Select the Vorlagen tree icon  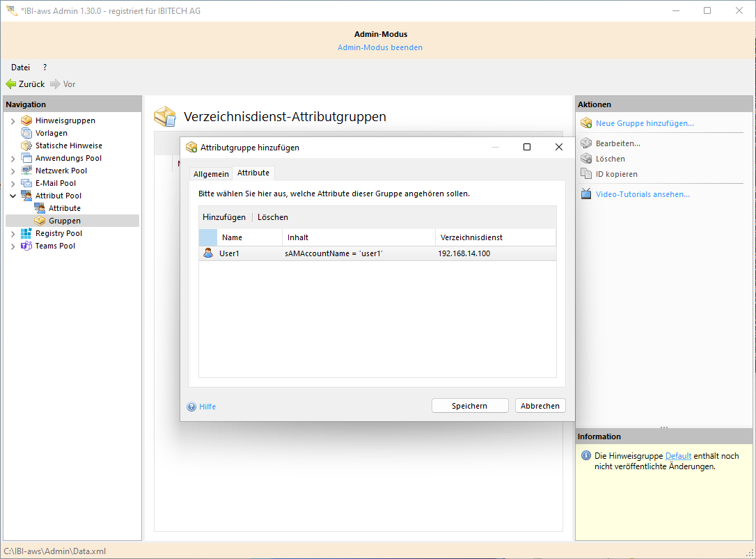(x=26, y=133)
